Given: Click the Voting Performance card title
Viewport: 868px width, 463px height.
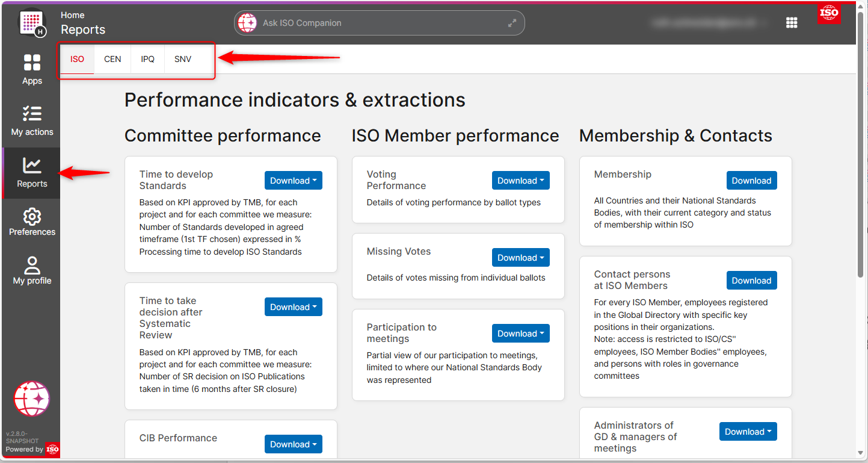Looking at the screenshot, I should tap(396, 180).
